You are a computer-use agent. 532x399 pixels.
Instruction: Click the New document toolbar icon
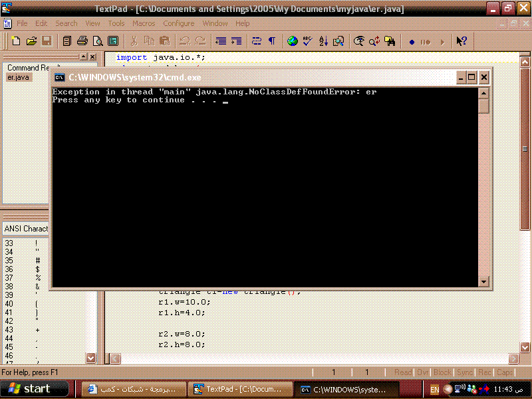15,41
